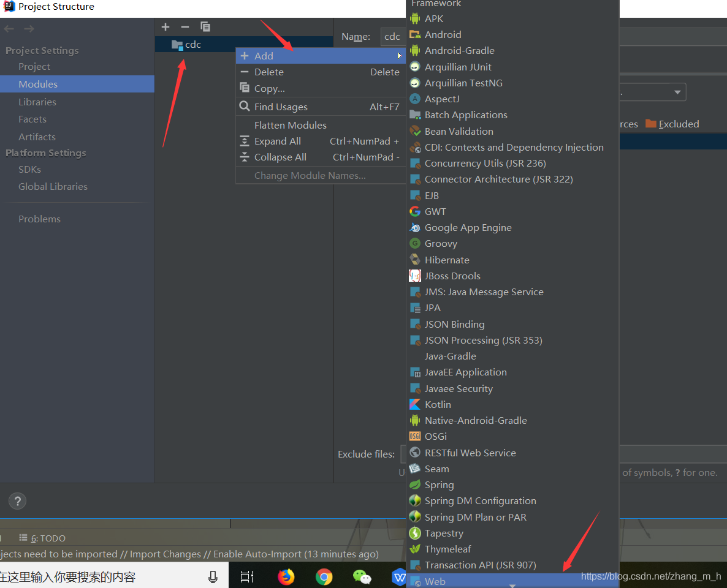
Task: Click Copy... in context menu
Action: tap(321, 88)
